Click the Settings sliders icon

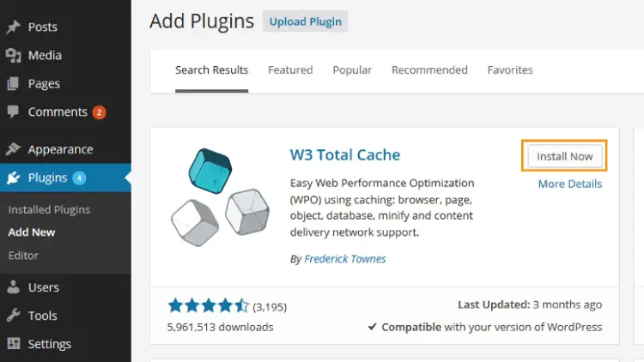click(x=13, y=343)
